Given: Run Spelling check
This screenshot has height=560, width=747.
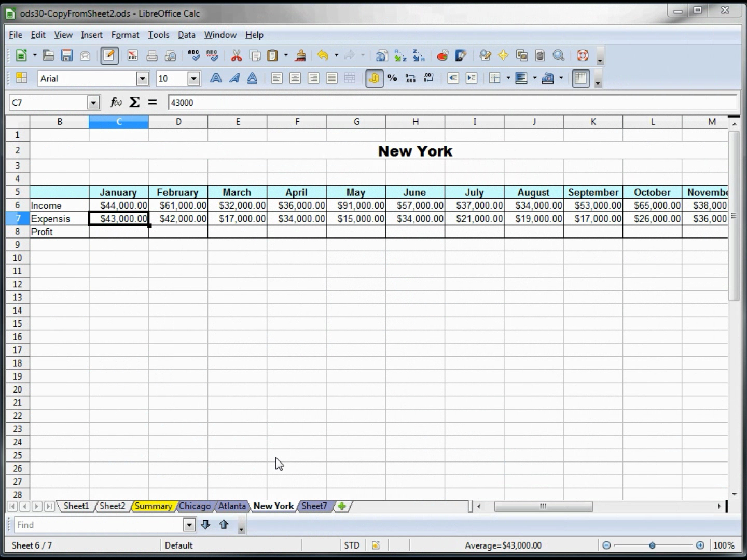Looking at the screenshot, I should point(193,55).
